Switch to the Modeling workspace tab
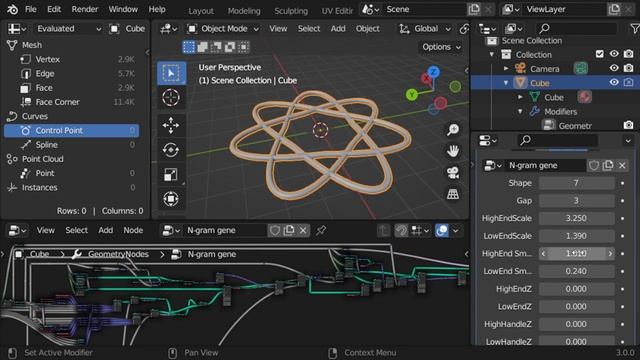Viewport: 640px width, 360px height. 244,11
